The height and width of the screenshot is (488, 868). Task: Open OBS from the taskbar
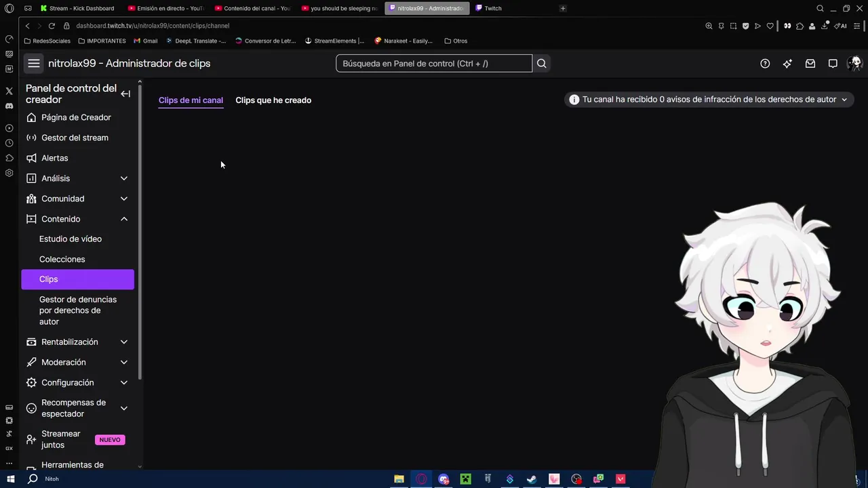tap(576, 479)
